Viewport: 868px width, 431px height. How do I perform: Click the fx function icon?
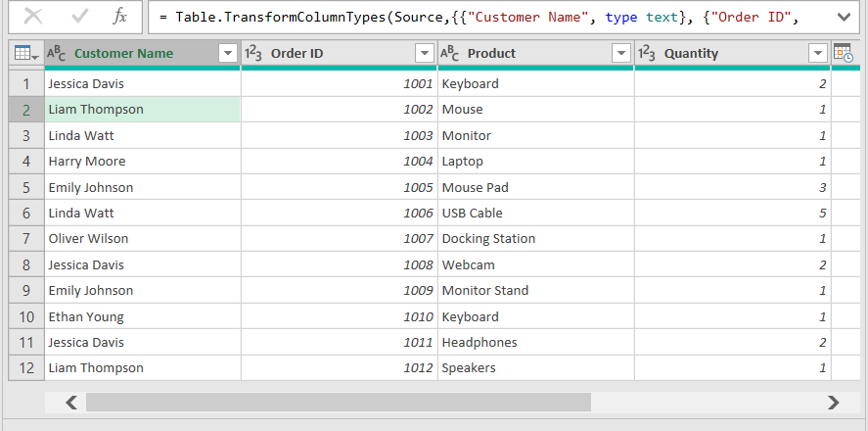(119, 17)
